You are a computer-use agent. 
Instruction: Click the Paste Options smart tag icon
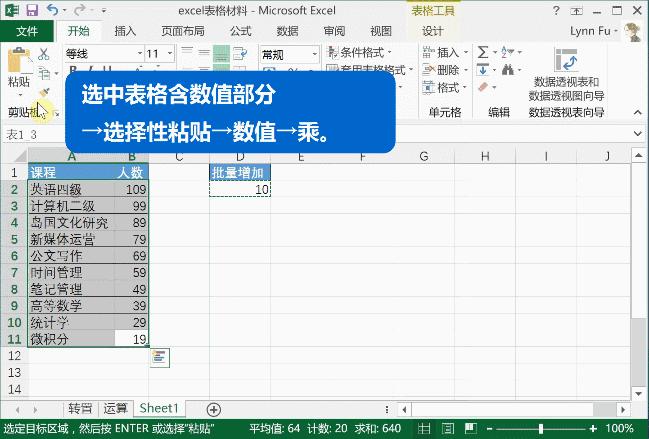[159, 357]
